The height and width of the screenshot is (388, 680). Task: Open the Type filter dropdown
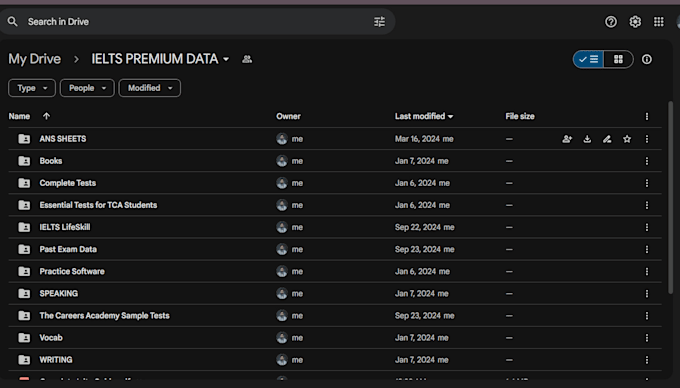point(32,88)
